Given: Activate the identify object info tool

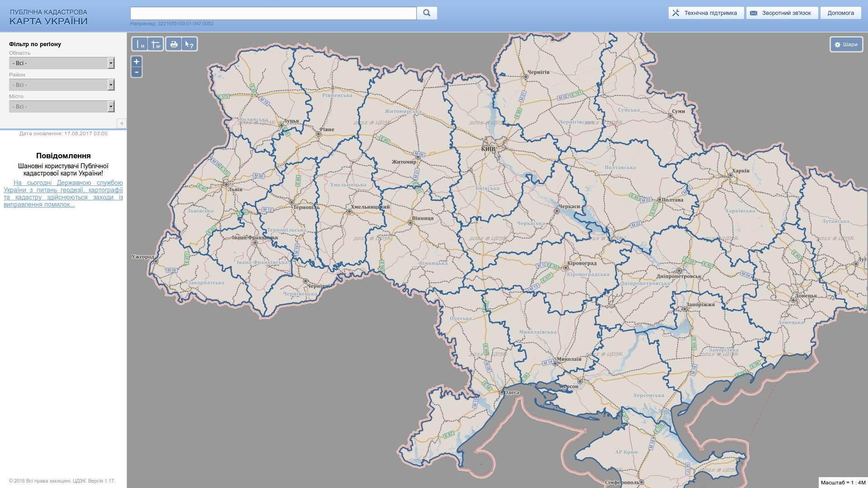Looking at the screenshot, I should click(x=189, y=44).
